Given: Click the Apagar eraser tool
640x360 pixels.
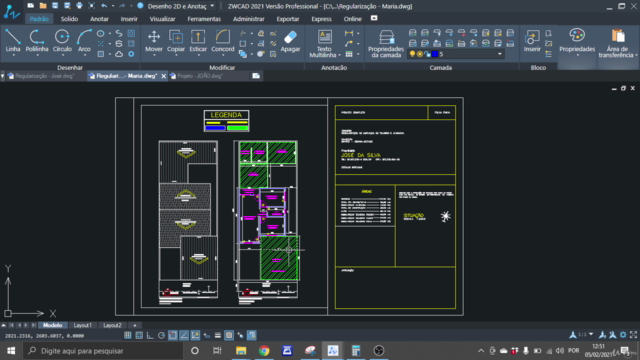Looking at the screenshot, I should pos(290,40).
